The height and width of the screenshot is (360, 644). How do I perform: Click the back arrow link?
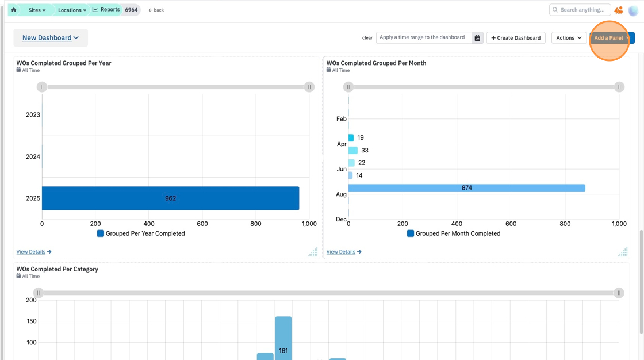(x=156, y=10)
